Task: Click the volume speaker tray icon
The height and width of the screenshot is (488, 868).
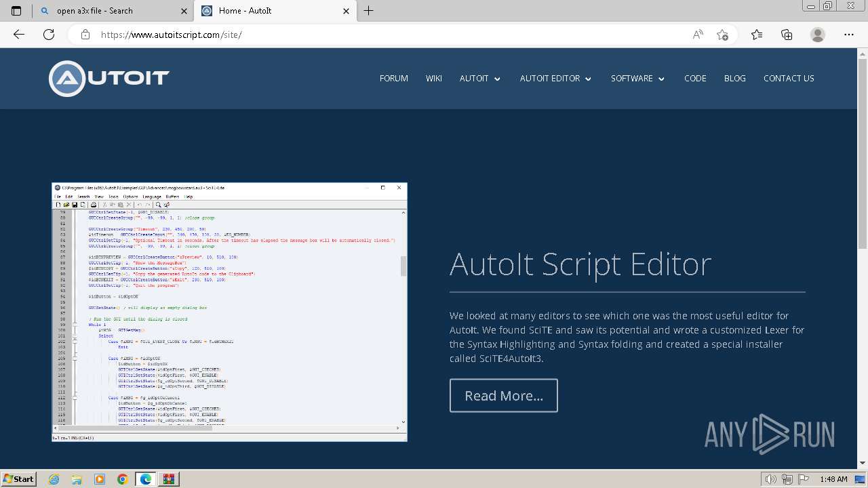Action: [772, 479]
